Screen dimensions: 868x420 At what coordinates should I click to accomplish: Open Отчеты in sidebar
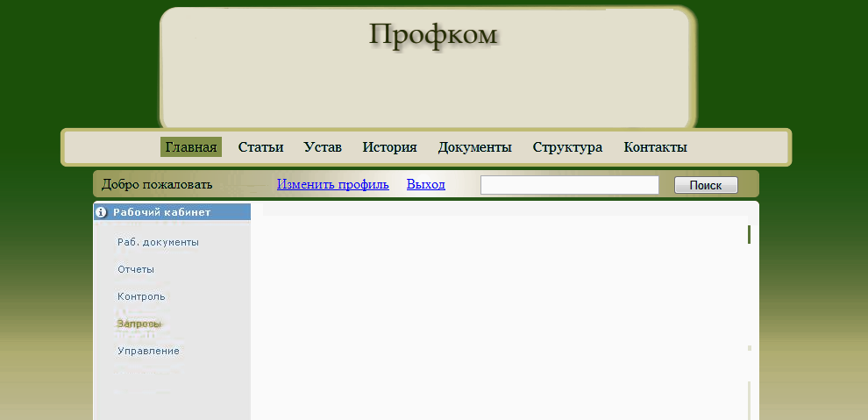136,269
